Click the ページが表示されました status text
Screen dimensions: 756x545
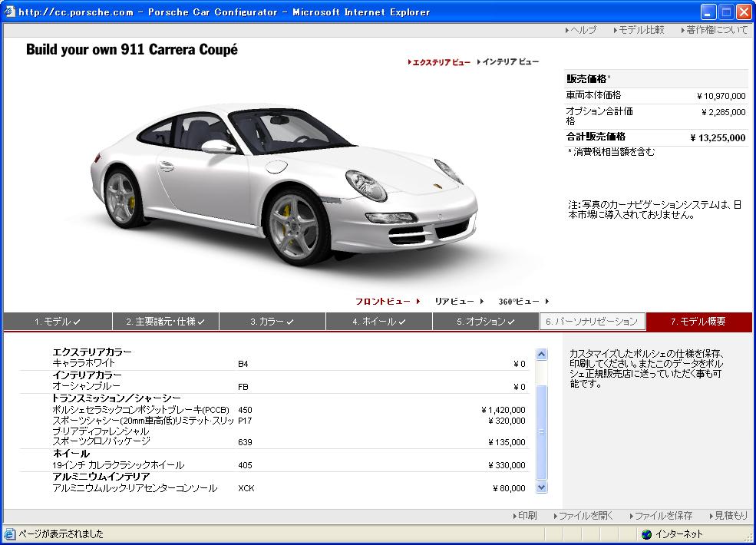tap(61, 534)
